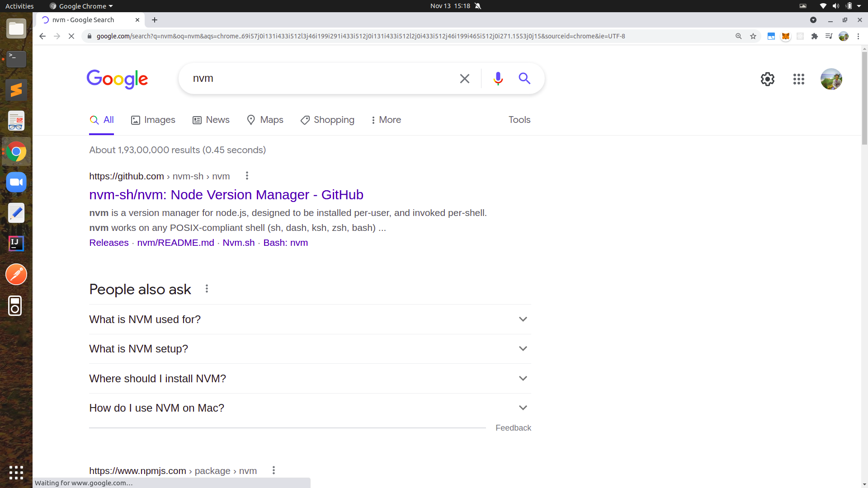This screenshot has height=488, width=868.
Task: Open the Google apps grid
Action: (798, 79)
